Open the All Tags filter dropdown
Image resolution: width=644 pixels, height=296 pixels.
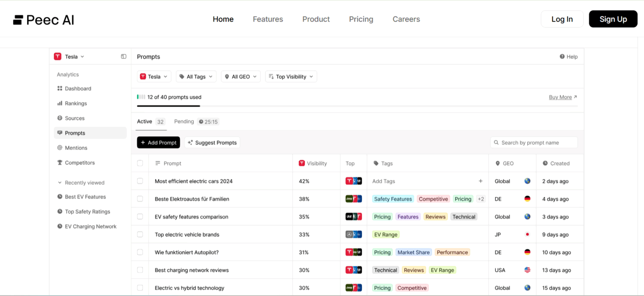(196, 76)
